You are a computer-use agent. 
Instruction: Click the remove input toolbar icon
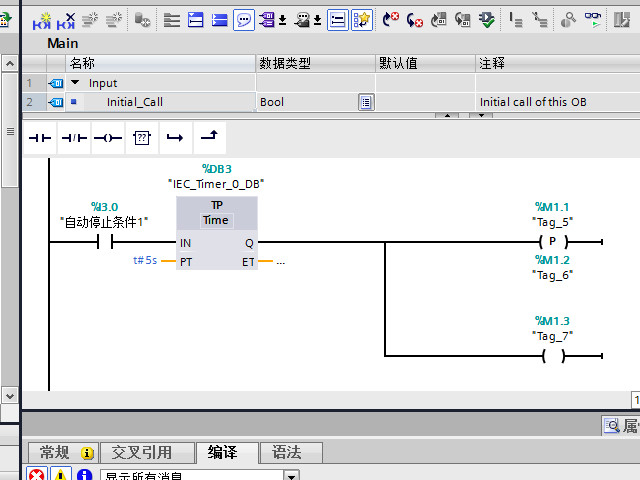pyautogui.click(x=540, y=20)
